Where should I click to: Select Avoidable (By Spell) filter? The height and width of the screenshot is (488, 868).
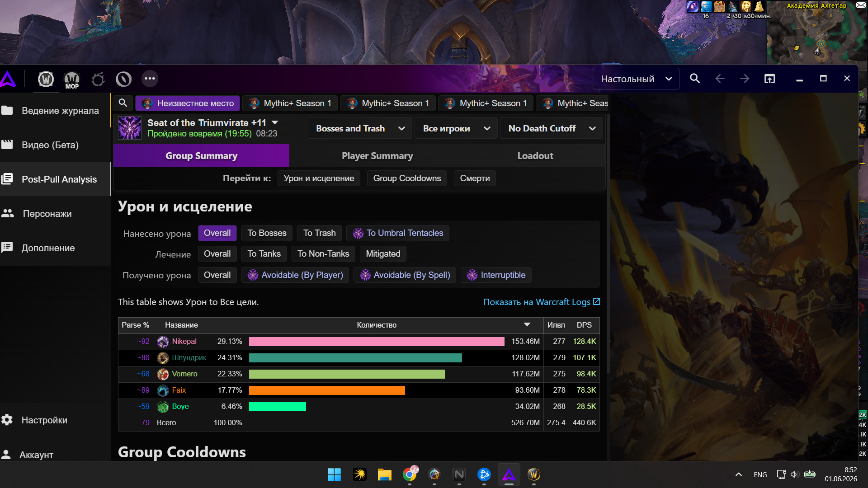tap(405, 275)
